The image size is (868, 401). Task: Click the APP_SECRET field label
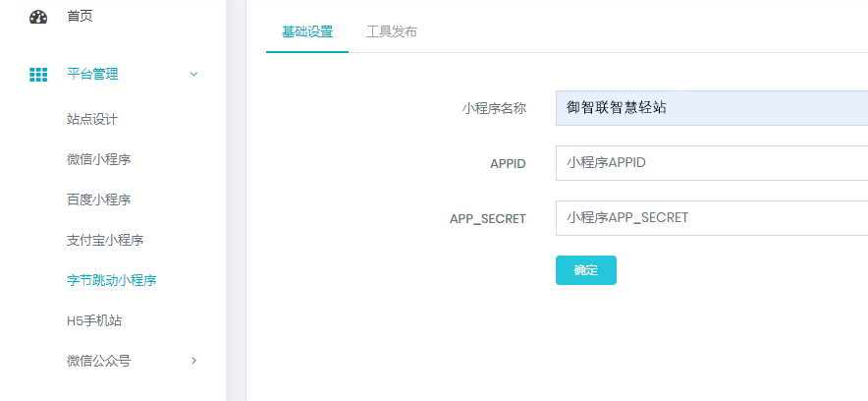(x=488, y=218)
